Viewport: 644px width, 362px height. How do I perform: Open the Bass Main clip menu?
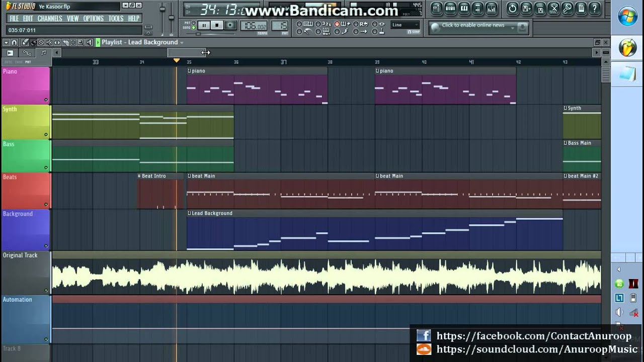[565, 143]
